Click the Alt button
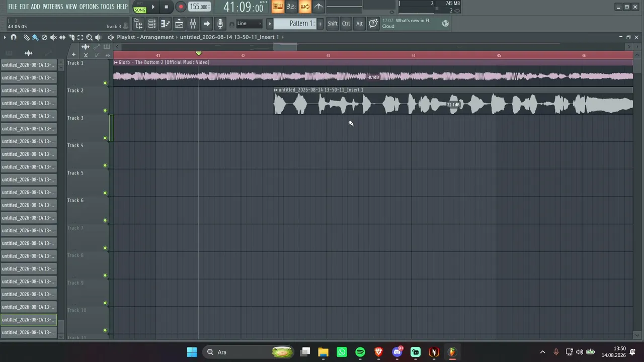The width and height of the screenshot is (644, 362). 359,24
